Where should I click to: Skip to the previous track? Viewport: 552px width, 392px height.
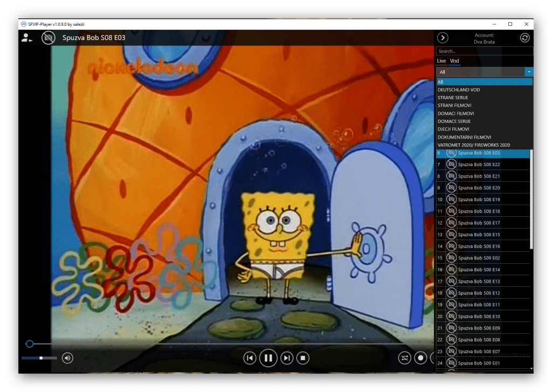click(250, 357)
